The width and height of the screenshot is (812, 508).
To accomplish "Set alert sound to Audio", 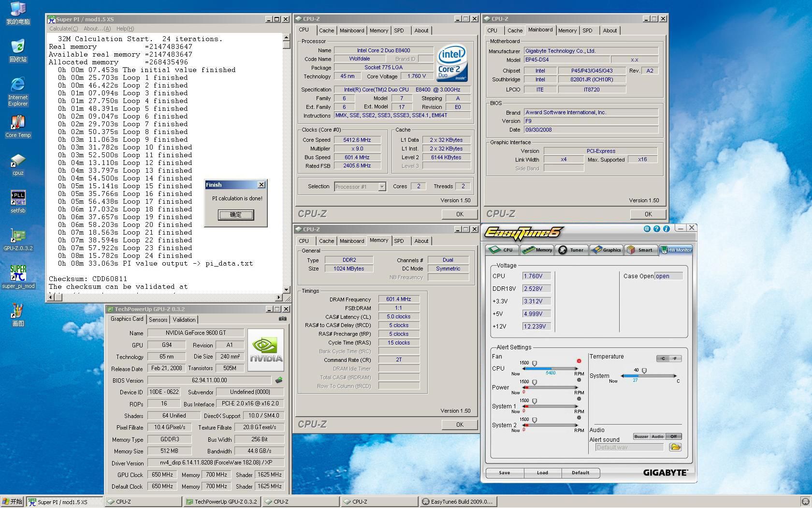I will 657,436.
